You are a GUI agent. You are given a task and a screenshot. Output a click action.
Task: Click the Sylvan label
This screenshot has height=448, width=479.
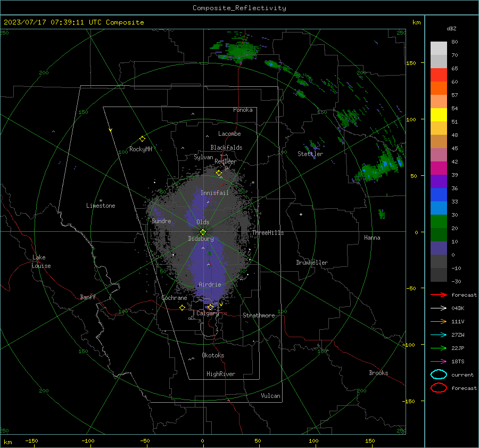coord(203,157)
